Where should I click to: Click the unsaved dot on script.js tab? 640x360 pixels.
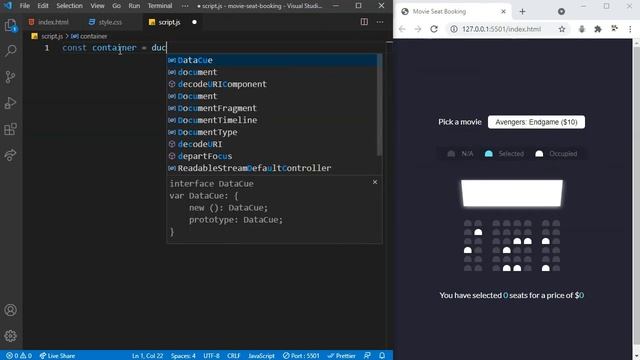pyautogui.click(x=194, y=22)
